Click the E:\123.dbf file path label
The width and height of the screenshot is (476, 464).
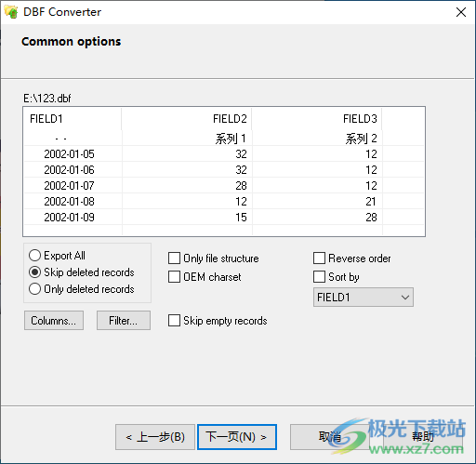47,99
